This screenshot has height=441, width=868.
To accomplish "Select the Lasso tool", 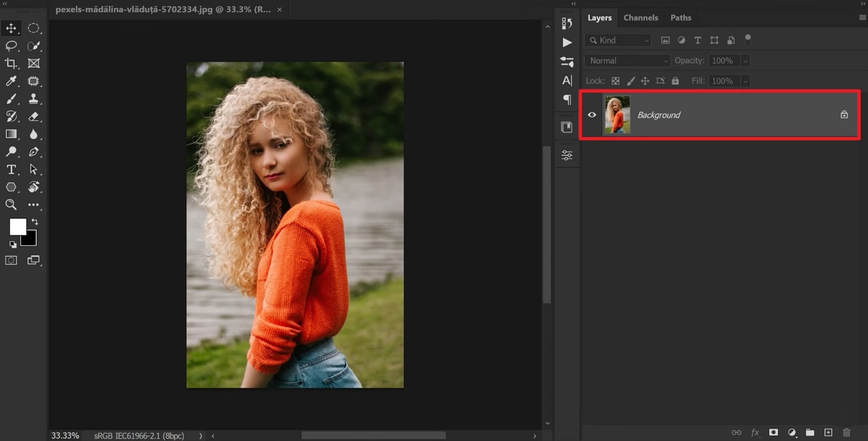I will click(x=11, y=45).
